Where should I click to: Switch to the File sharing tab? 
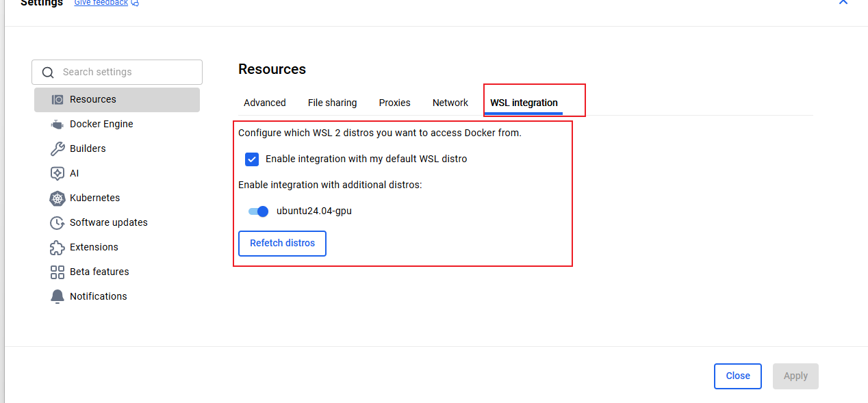coord(332,103)
